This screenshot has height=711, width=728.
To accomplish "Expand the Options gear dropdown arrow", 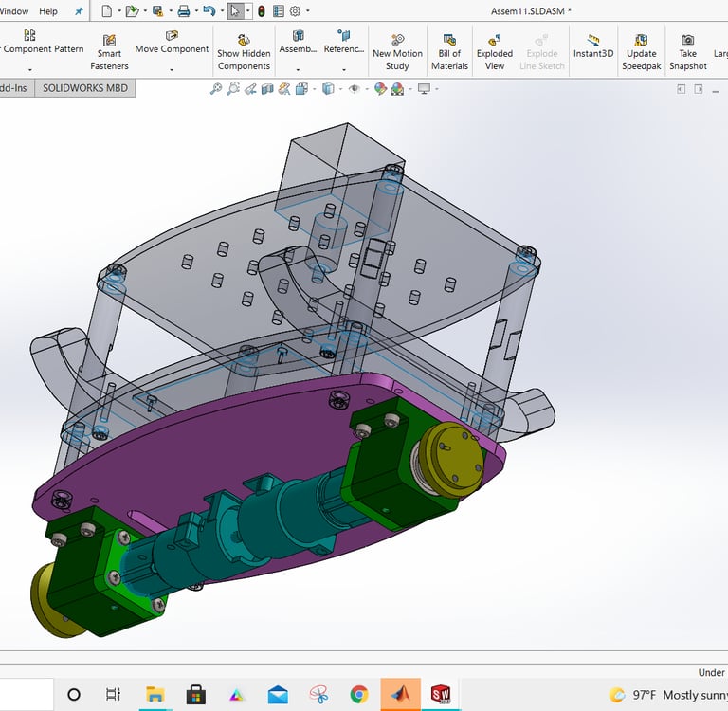I will coord(307,11).
